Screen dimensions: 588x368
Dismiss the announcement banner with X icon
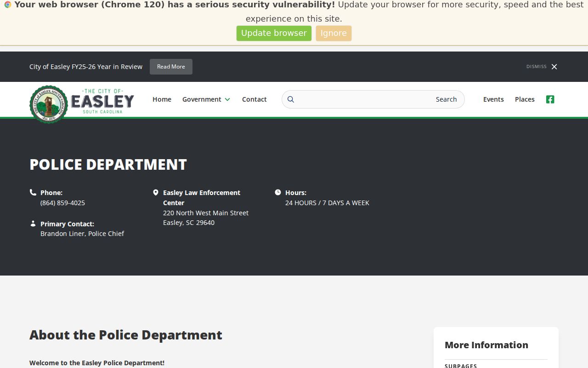click(x=554, y=67)
